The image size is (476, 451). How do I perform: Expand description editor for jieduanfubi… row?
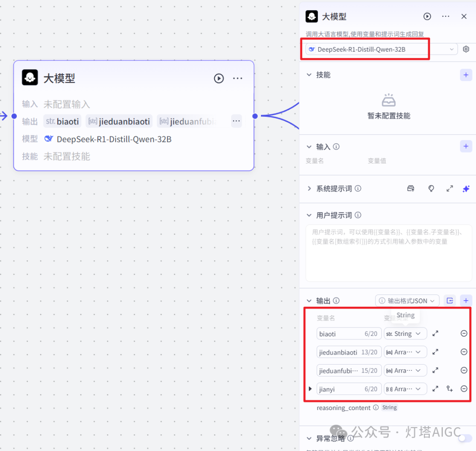pyautogui.click(x=435, y=370)
